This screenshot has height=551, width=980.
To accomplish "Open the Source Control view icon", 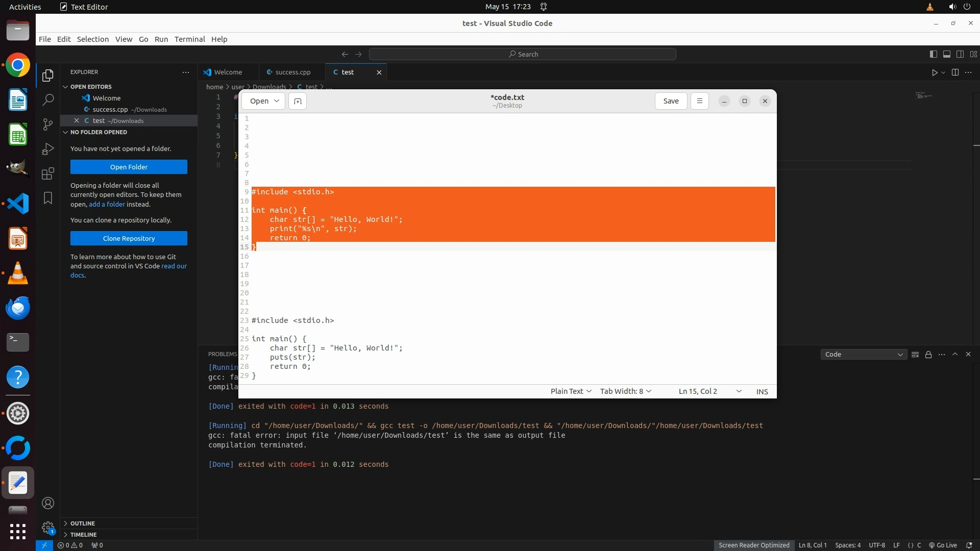I will click(x=48, y=124).
